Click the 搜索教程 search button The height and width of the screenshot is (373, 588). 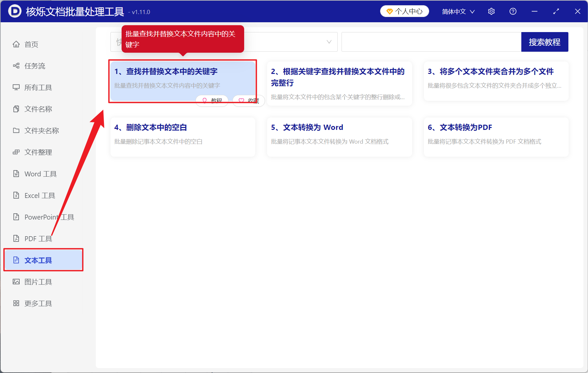click(545, 42)
